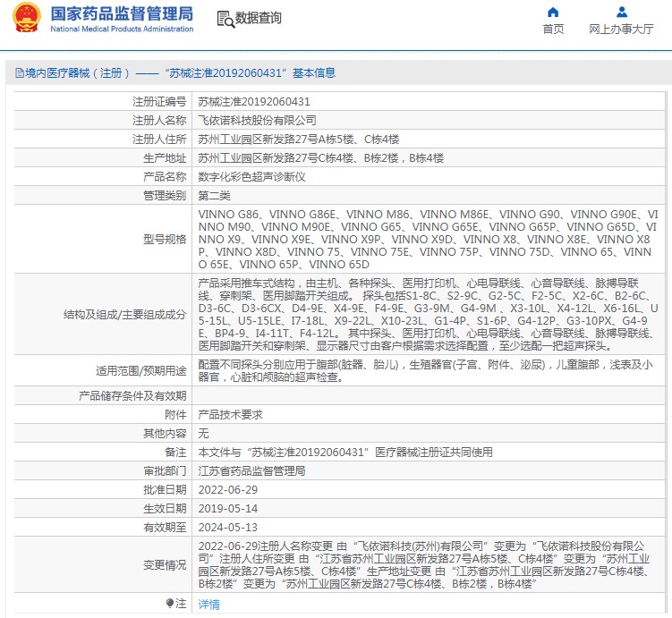Click effective date 2019-05-14
This screenshot has height=618, width=672.
227,509
